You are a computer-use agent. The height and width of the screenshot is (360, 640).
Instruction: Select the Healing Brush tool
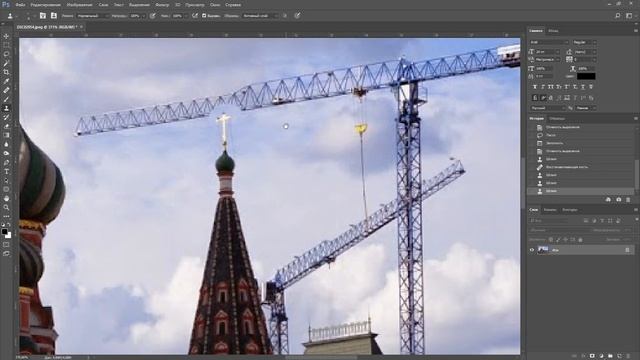(6, 90)
